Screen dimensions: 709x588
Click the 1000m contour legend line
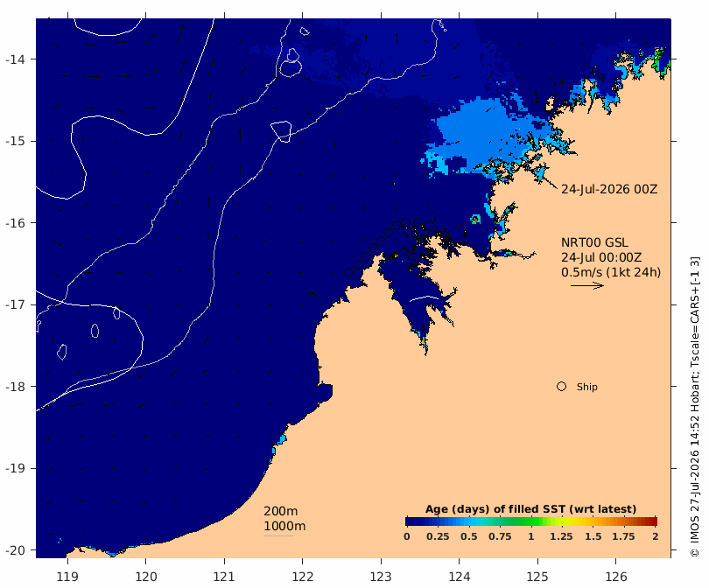tap(278, 536)
